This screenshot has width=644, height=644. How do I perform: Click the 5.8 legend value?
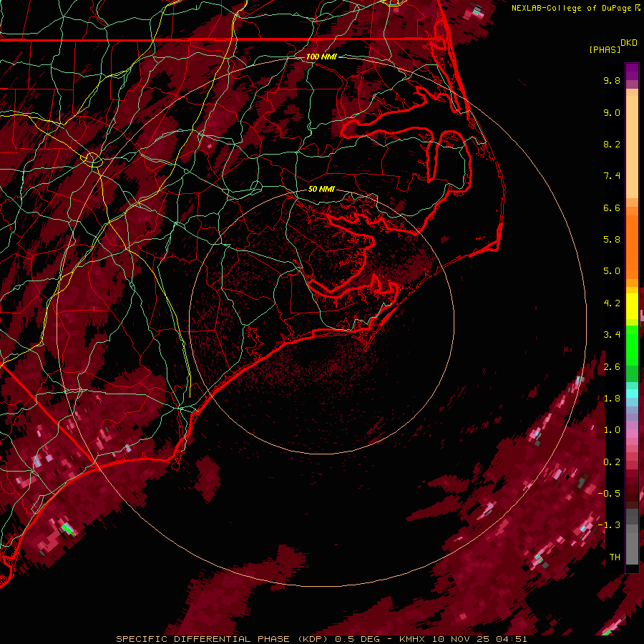(612, 240)
